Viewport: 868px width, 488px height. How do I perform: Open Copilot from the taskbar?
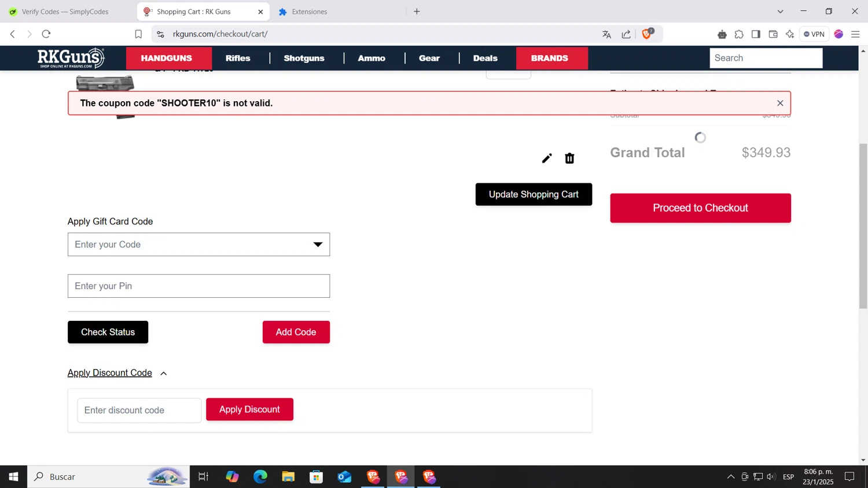[232, 476]
